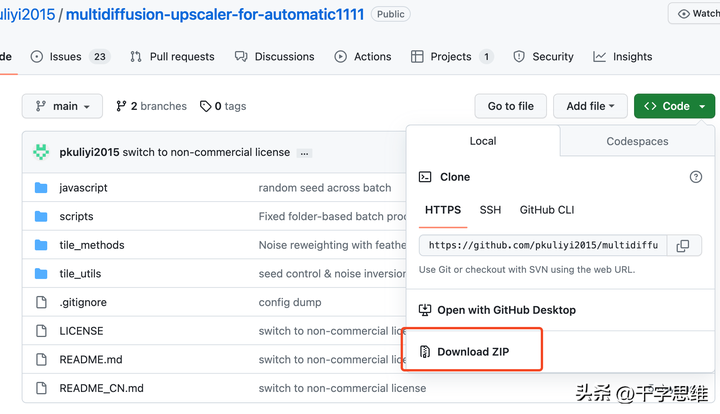
Task: Select the Local tab
Action: coord(483,141)
